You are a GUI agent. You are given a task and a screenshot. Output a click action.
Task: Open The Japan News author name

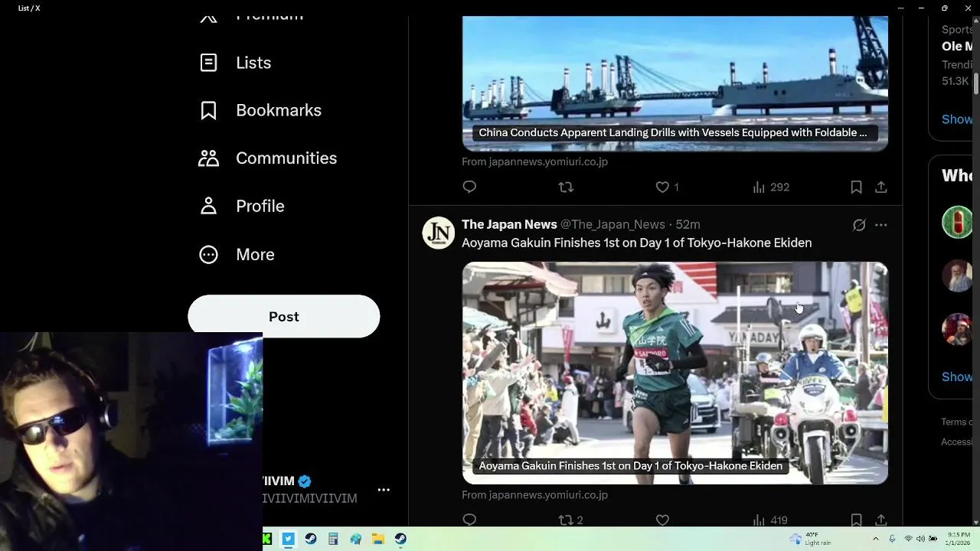tap(509, 224)
